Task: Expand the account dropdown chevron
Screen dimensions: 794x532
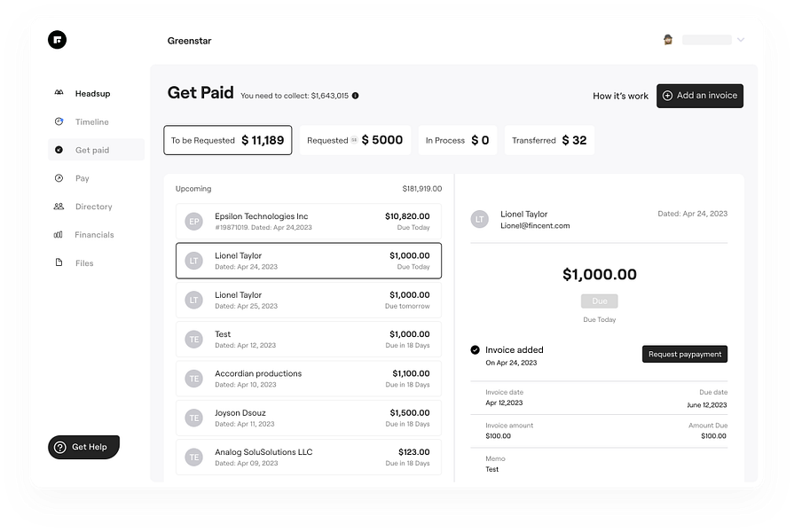Action: [741, 40]
